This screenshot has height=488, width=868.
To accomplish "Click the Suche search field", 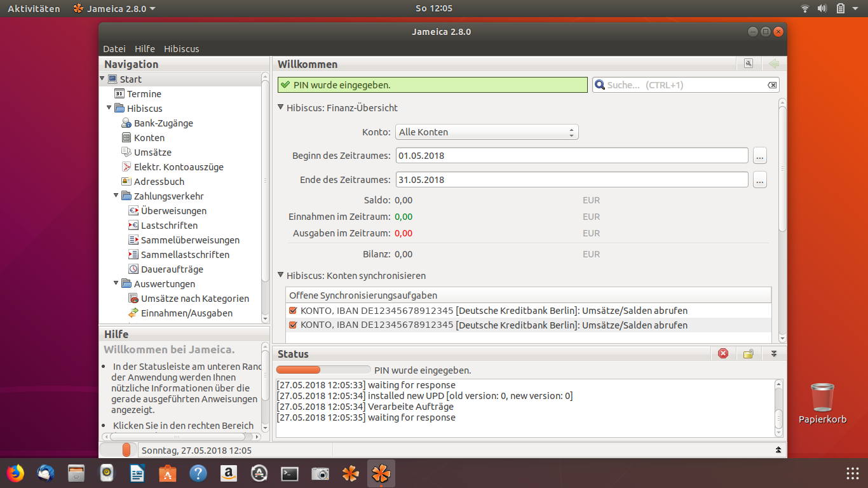I will tap(685, 85).
